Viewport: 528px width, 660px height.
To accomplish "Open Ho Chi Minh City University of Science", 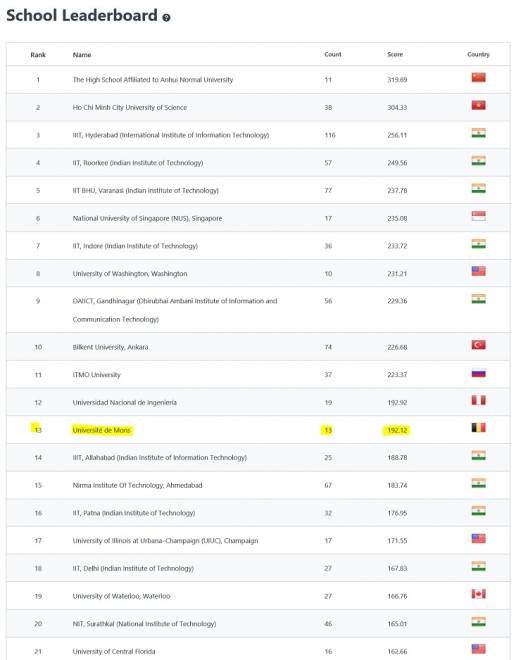I will (130, 107).
